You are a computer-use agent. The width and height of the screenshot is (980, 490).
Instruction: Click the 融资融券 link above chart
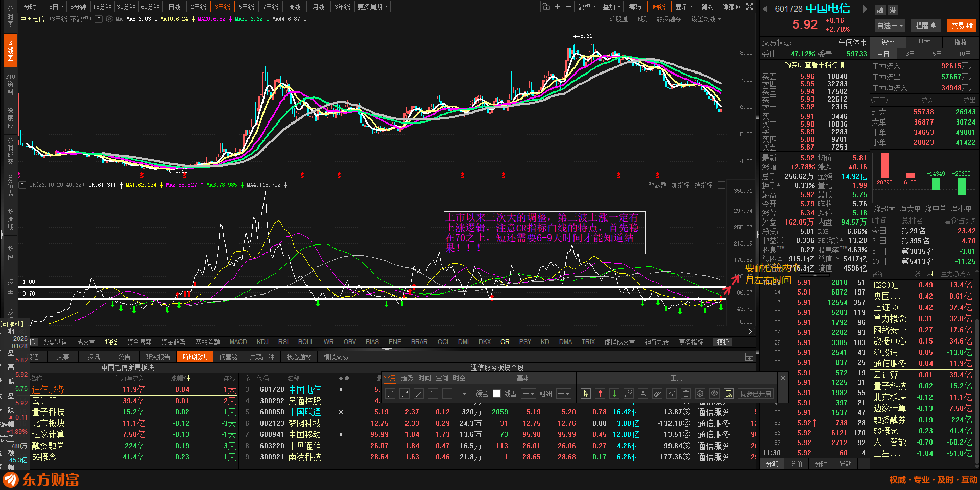tap(668, 19)
